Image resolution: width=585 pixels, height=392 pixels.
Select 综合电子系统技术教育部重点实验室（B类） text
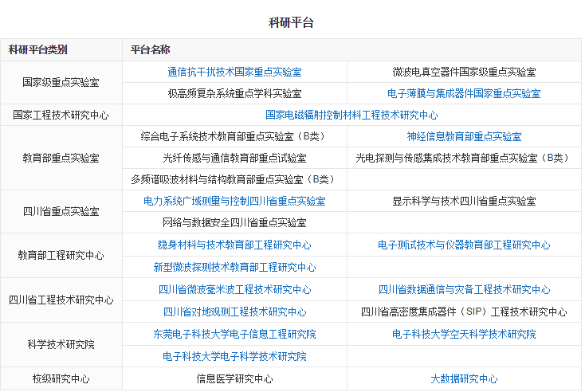234,136
